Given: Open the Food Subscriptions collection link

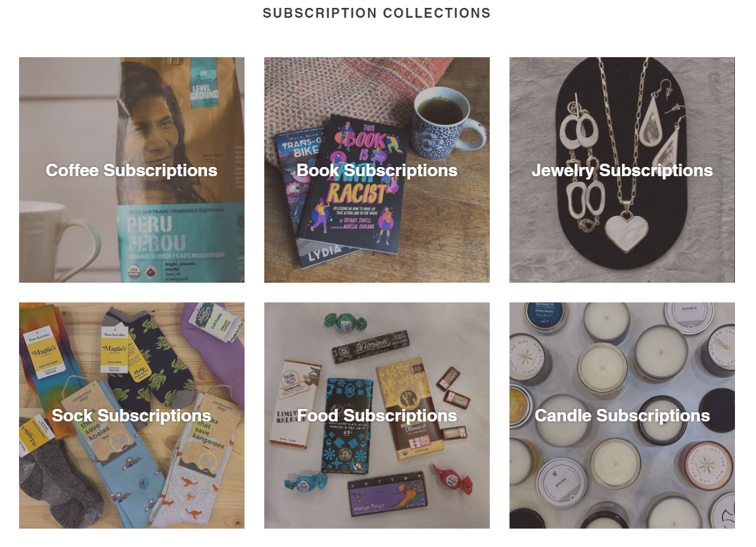Looking at the screenshot, I should (x=377, y=416).
